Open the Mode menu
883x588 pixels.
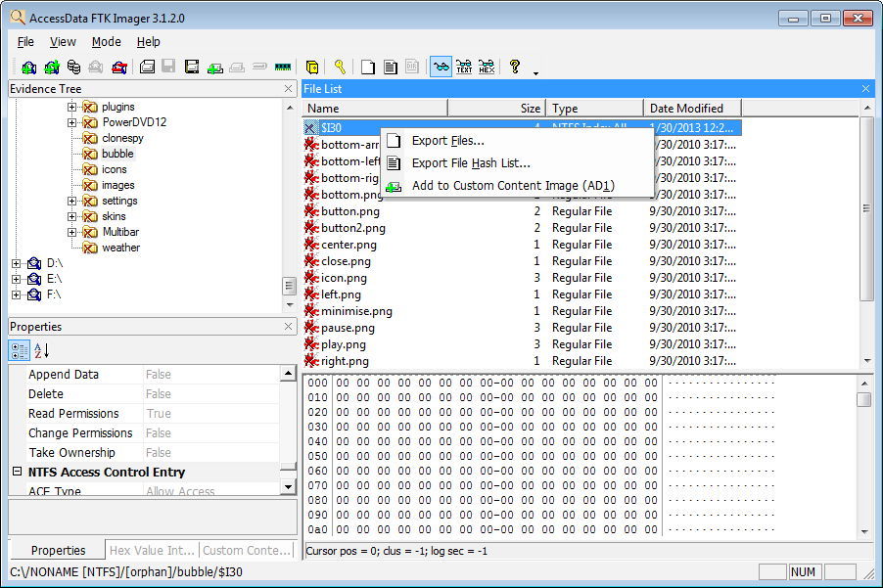pos(106,42)
